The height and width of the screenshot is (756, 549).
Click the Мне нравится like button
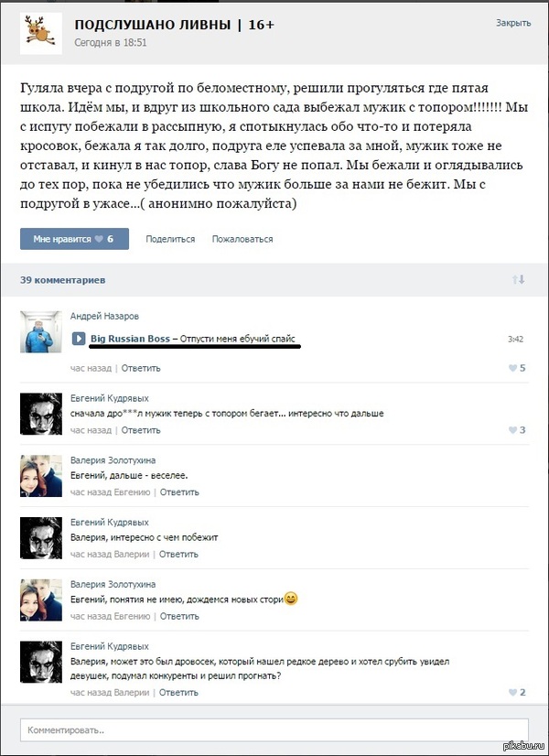[x=74, y=239]
